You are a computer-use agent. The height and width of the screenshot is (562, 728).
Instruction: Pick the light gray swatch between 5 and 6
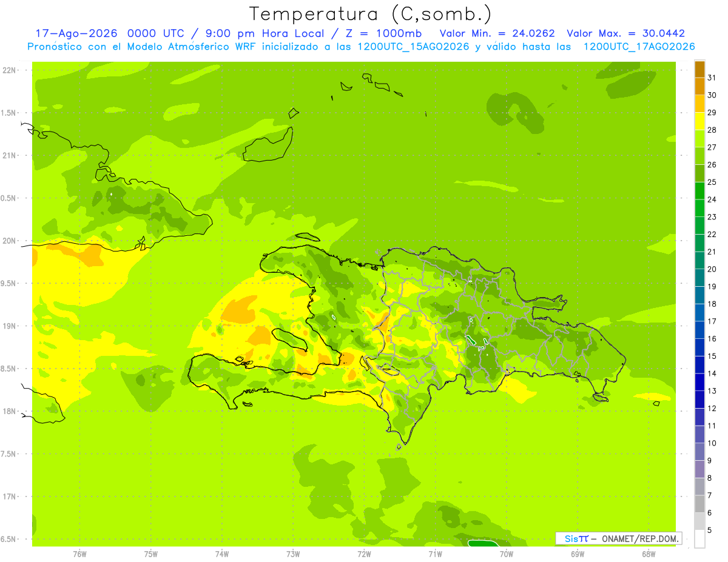[x=699, y=521]
